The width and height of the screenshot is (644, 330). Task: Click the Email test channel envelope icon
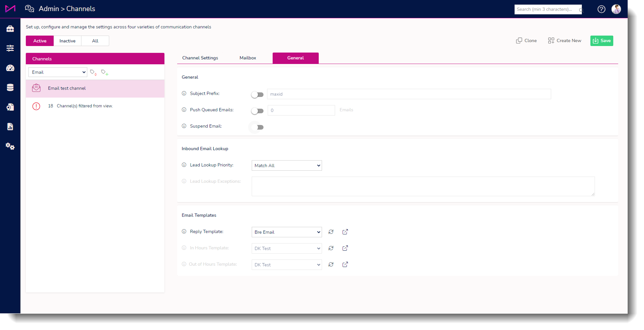[36, 88]
